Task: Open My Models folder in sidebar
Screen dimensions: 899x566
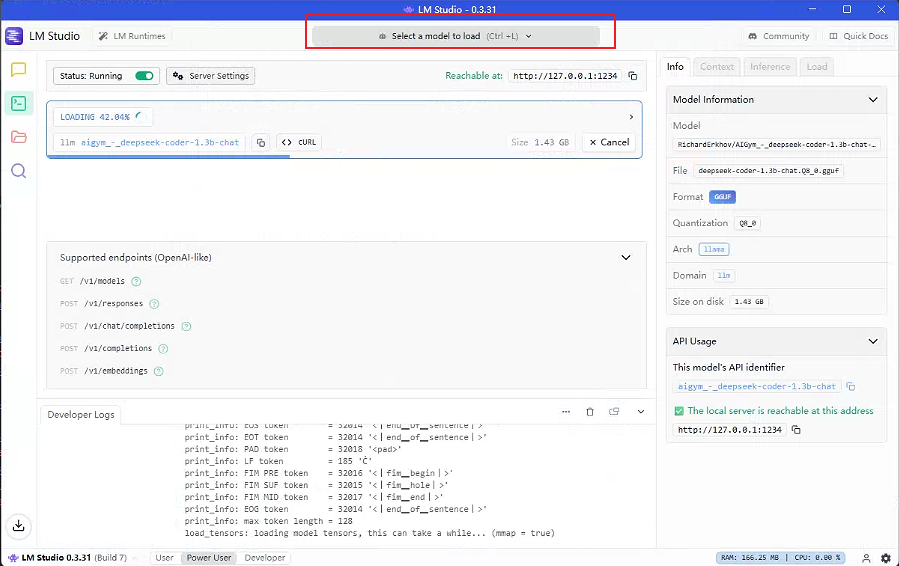Action: [18, 137]
